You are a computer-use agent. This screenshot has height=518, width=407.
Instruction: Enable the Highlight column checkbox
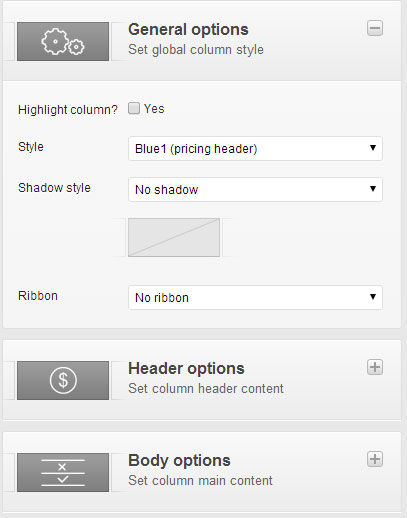[134, 108]
